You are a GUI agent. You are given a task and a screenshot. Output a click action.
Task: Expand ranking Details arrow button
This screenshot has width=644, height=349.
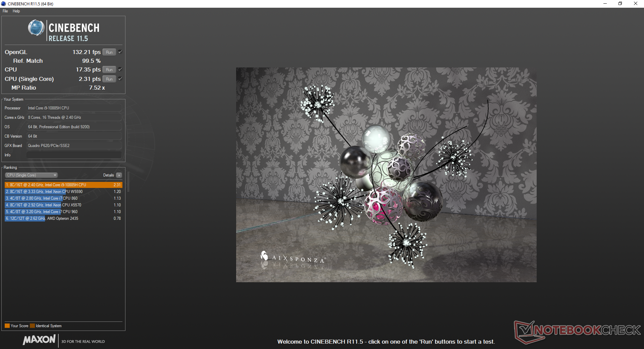tap(119, 175)
